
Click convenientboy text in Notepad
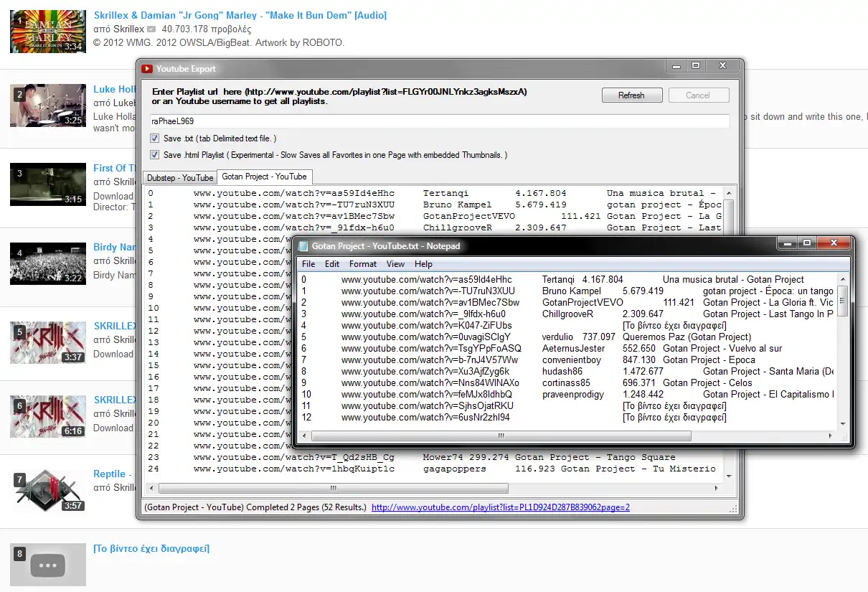point(572,360)
